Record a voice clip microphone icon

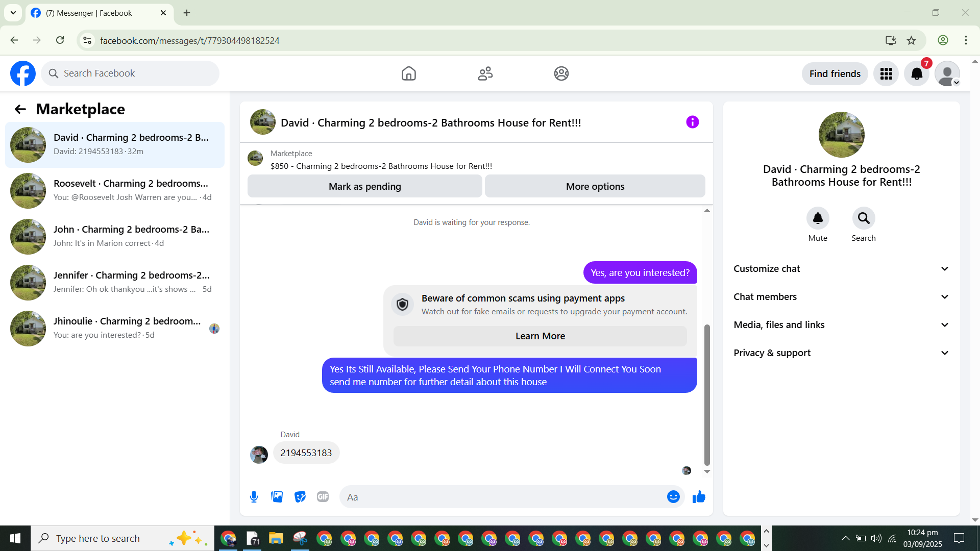254,497
